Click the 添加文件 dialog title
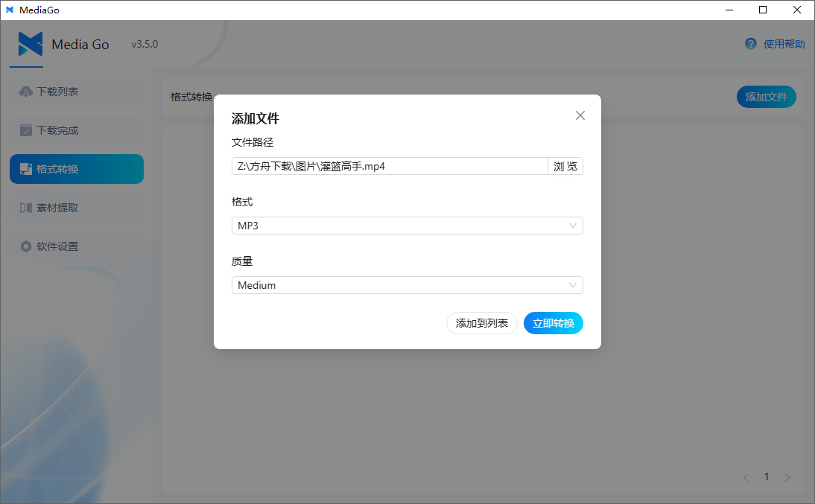 256,118
